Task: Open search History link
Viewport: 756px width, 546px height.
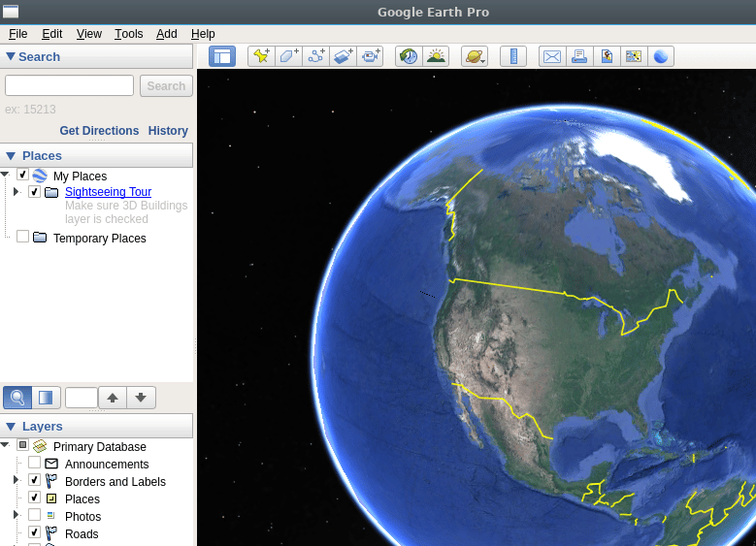Action: click(168, 131)
